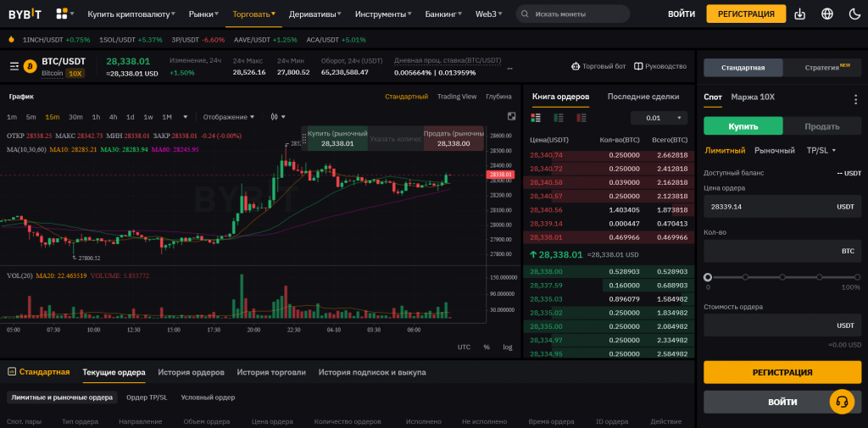Open the Торговый бот robot icon
The width and height of the screenshot is (868, 428).
pyautogui.click(x=576, y=66)
